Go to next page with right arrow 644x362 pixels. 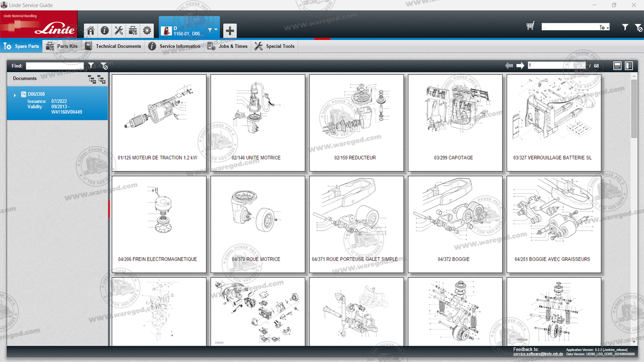[520, 66]
